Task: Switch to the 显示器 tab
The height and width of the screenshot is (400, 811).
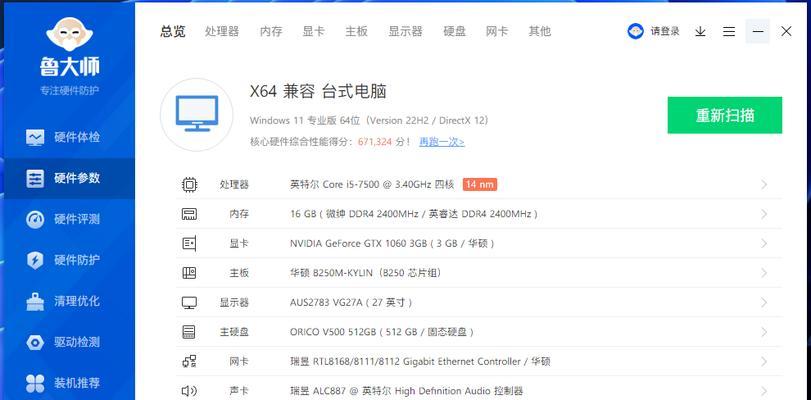Action: 406,32
